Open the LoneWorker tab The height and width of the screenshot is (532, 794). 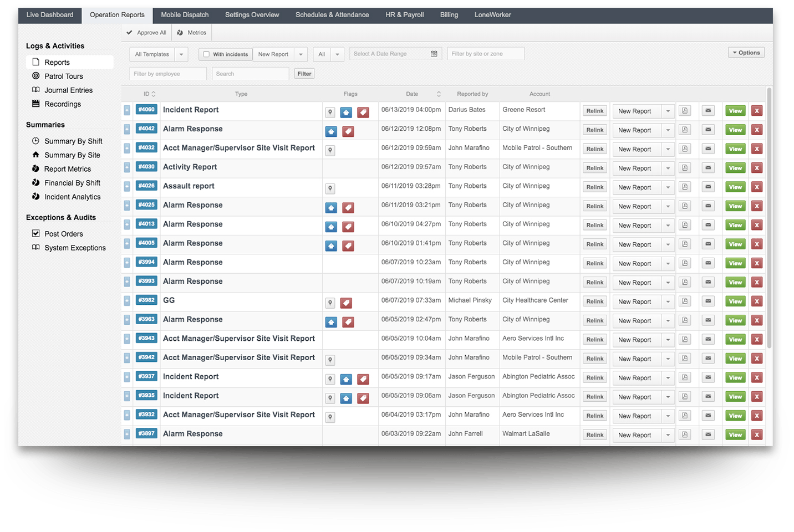[x=493, y=15]
